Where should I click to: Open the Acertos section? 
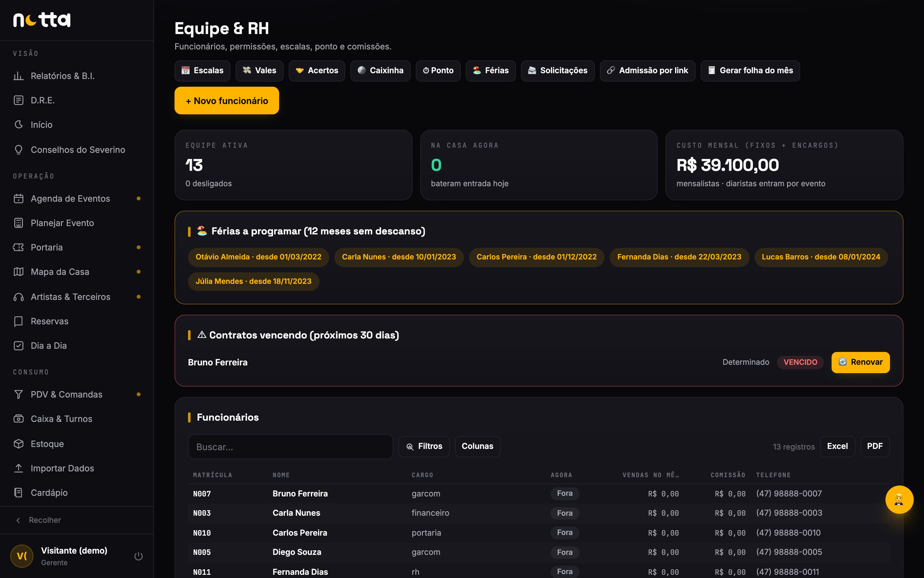pos(317,71)
